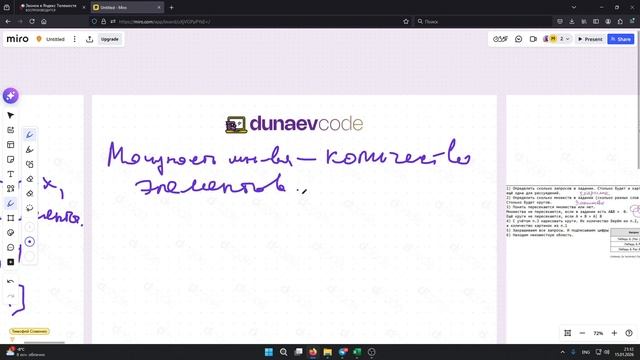Open the timer and activities icon
The image size is (640, 360).
pyautogui.click(x=500, y=39)
